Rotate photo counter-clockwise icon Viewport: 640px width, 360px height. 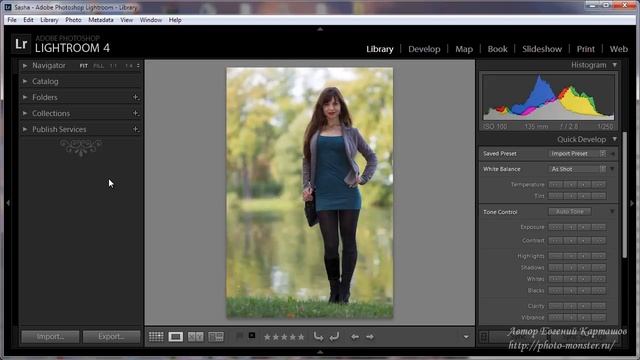click(318, 337)
